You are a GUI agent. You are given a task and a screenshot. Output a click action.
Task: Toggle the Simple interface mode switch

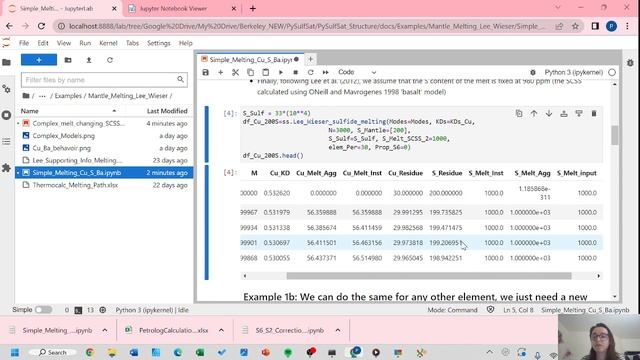[x=43, y=310]
